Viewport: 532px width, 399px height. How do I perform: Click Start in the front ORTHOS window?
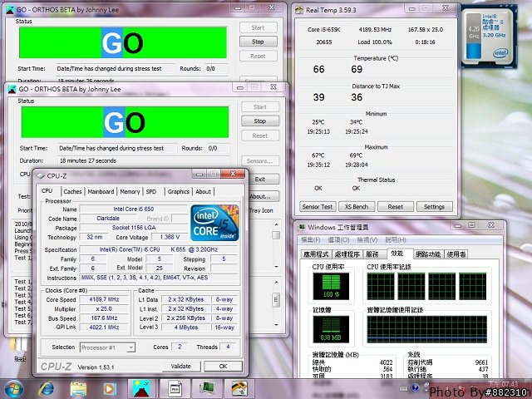tap(260, 107)
